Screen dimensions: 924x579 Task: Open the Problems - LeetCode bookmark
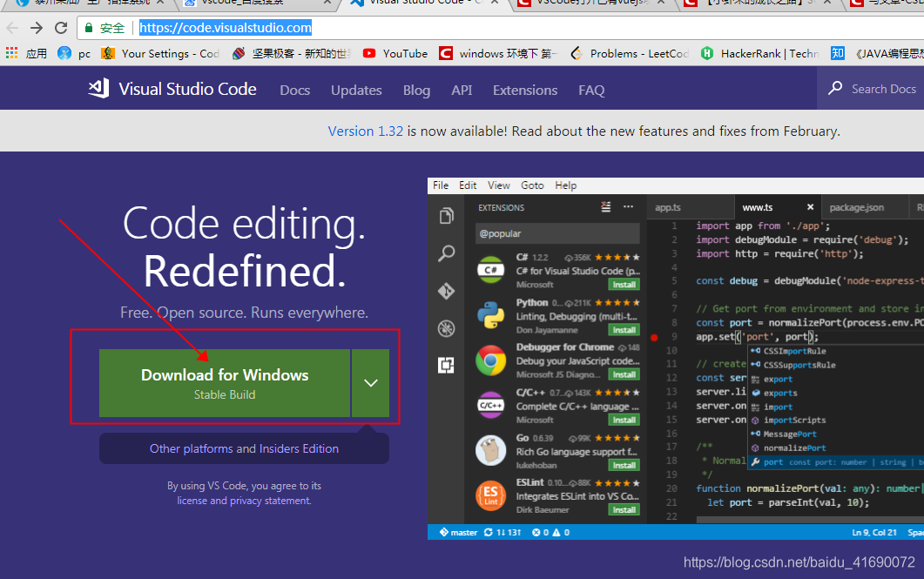pos(630,54)
